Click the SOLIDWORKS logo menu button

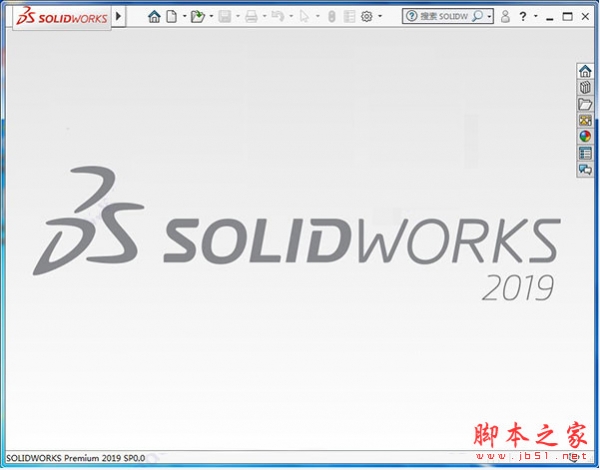62,17
